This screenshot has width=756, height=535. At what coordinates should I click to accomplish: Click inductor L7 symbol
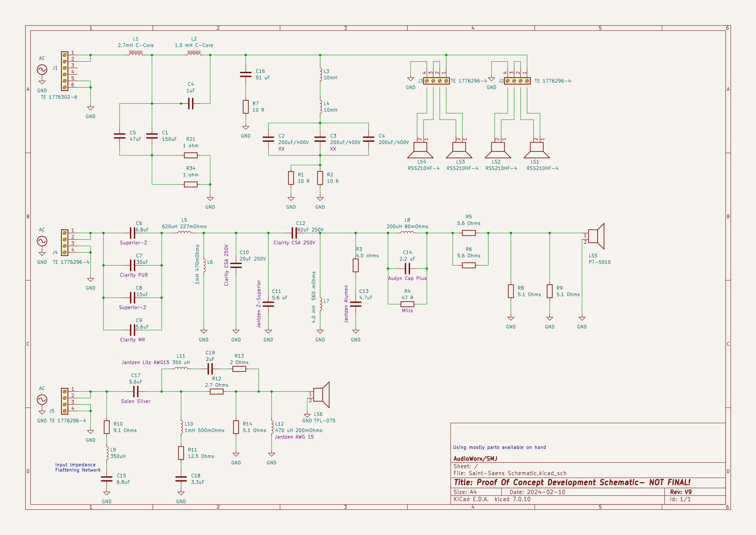tap(321, 304)
